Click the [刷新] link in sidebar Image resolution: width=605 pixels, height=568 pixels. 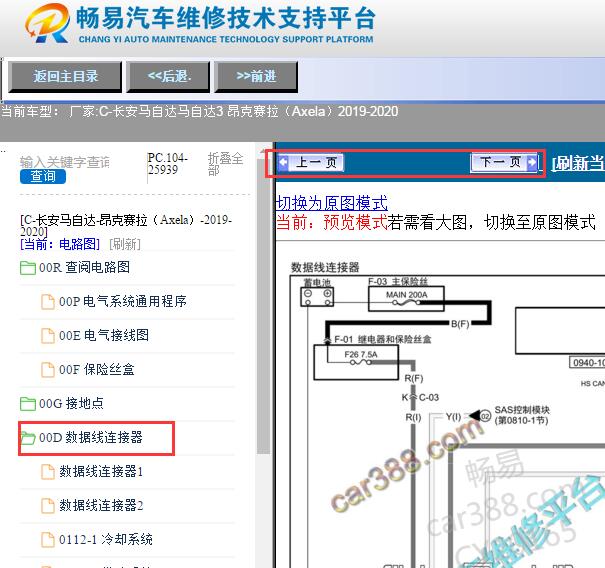[125, 244]
